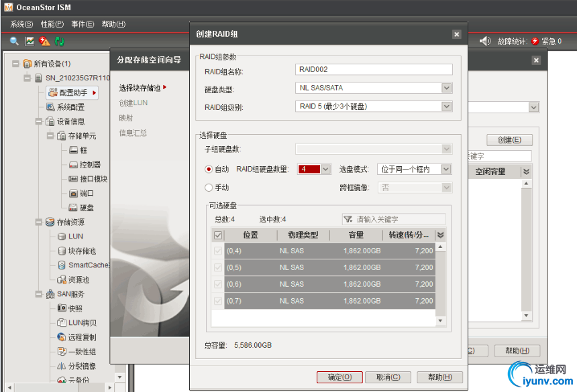The height and width of the screenshot is (392, 577).
Task: Open the 性能(P) menu
Action: click(x=52, y=24)
